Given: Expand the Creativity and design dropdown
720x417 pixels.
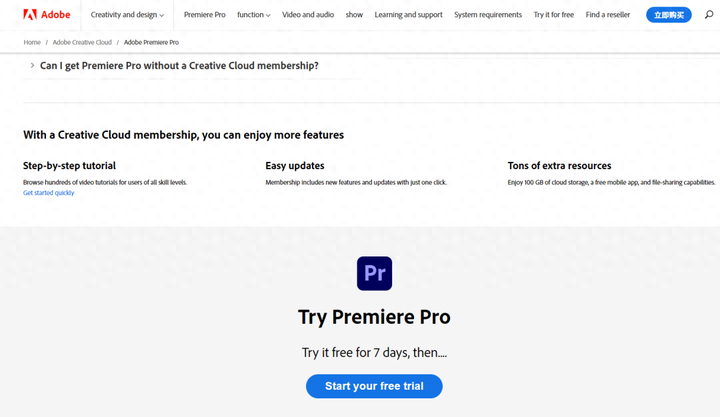Looking at the screenshot, I should pyautogui.click(x=127, y=15).
